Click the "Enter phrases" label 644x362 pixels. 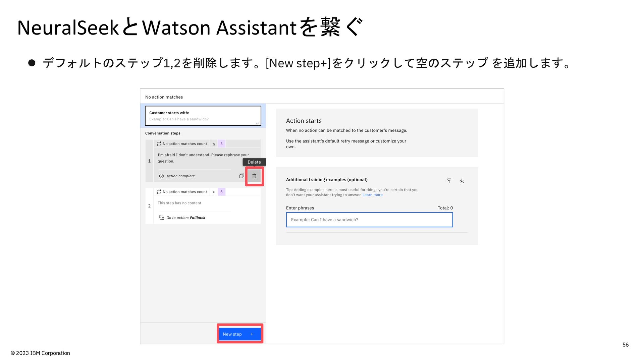click(300, 208)
